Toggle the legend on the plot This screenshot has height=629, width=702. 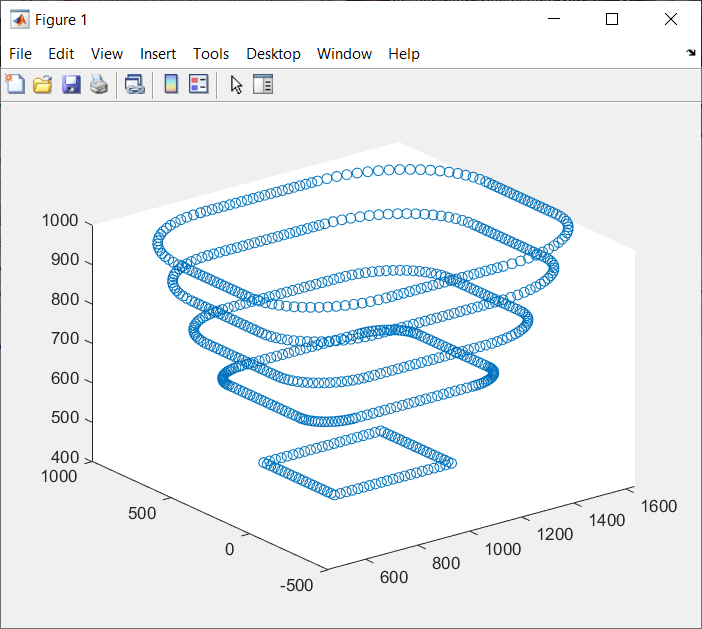point(198,85)
